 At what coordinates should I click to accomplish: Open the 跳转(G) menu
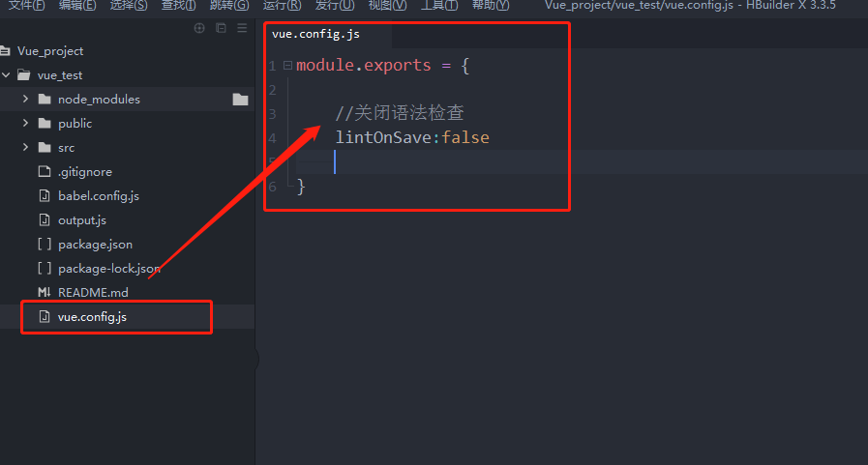point(229,6)
